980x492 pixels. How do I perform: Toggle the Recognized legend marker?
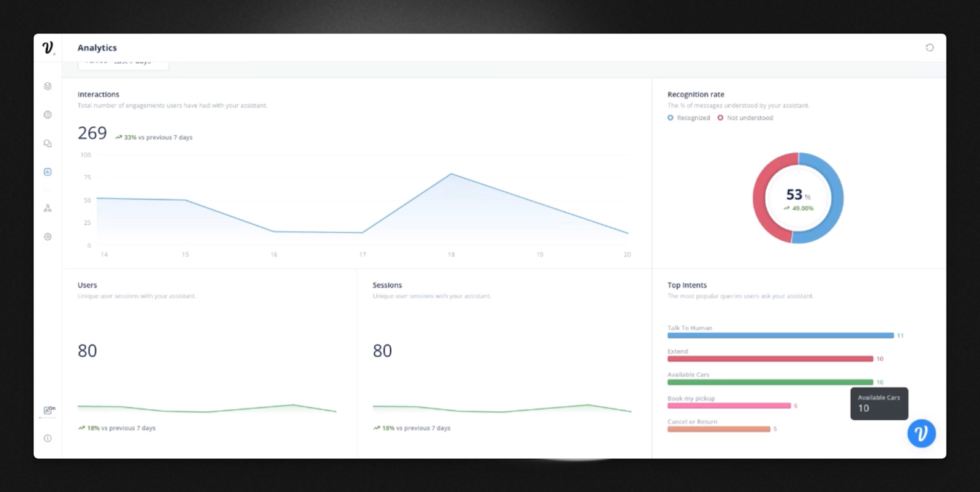(671, 118)
